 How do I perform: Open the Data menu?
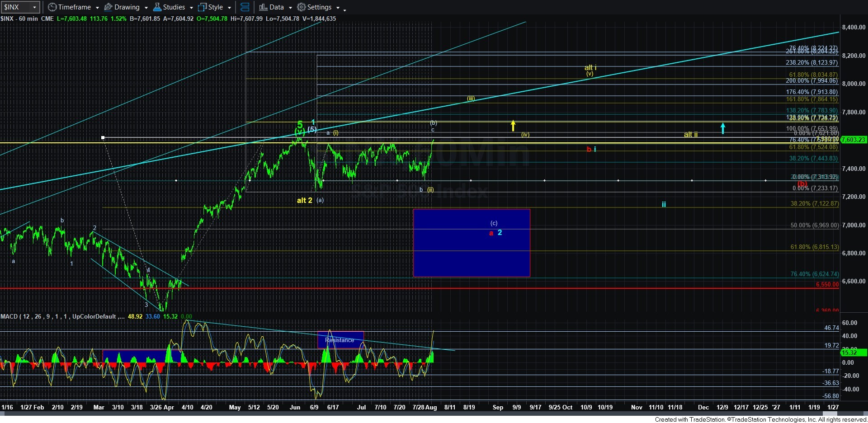pos(275,7)
